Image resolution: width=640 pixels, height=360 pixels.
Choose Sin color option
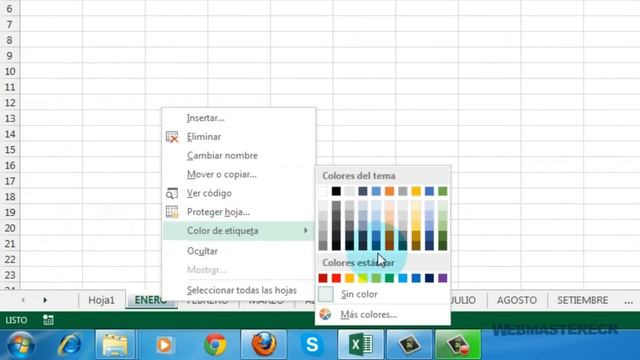(359, 294)
